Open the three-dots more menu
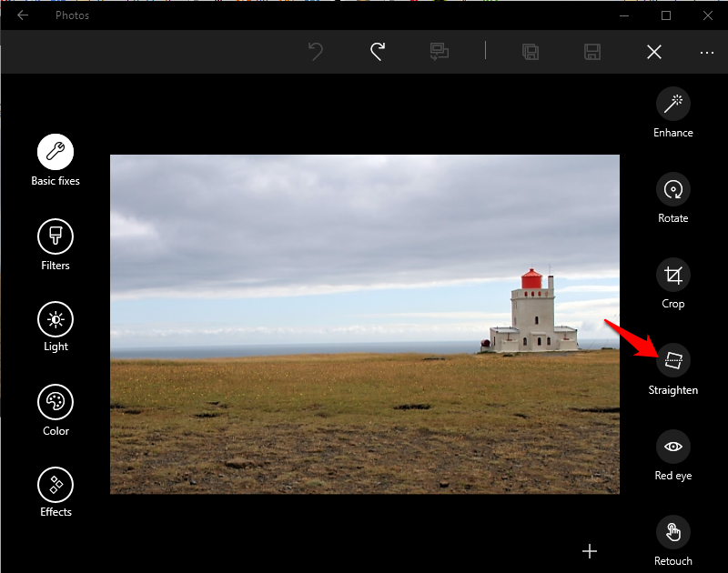Viewport: 728px width, 573px height. click(x=707, y=53)
